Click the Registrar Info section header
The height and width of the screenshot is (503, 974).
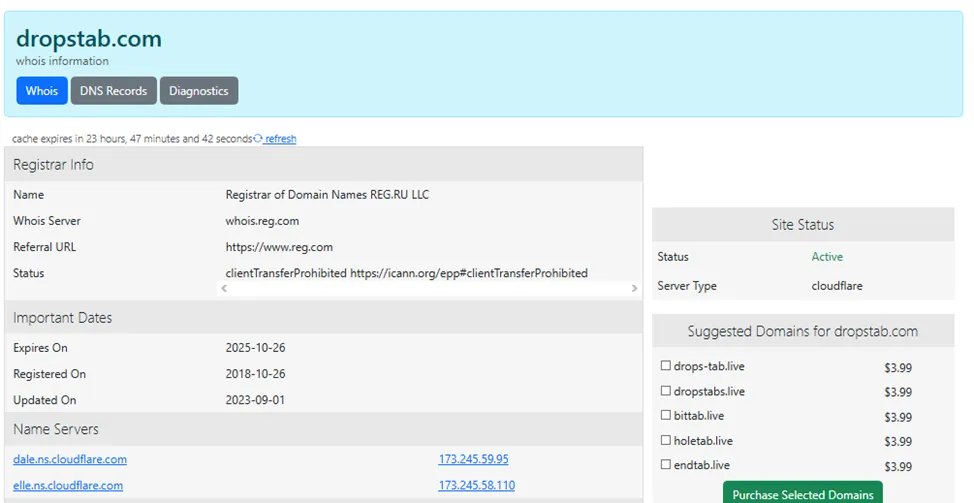pos(324,165)
